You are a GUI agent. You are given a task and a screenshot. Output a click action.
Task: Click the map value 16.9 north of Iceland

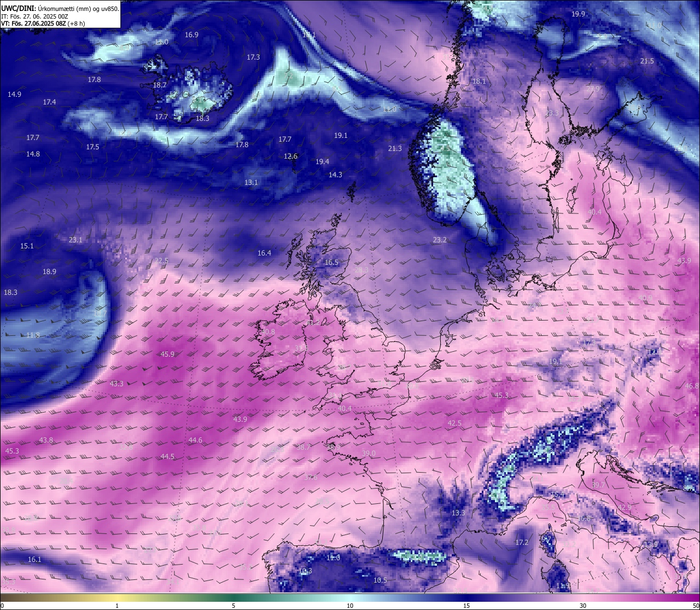pos(191,35)
